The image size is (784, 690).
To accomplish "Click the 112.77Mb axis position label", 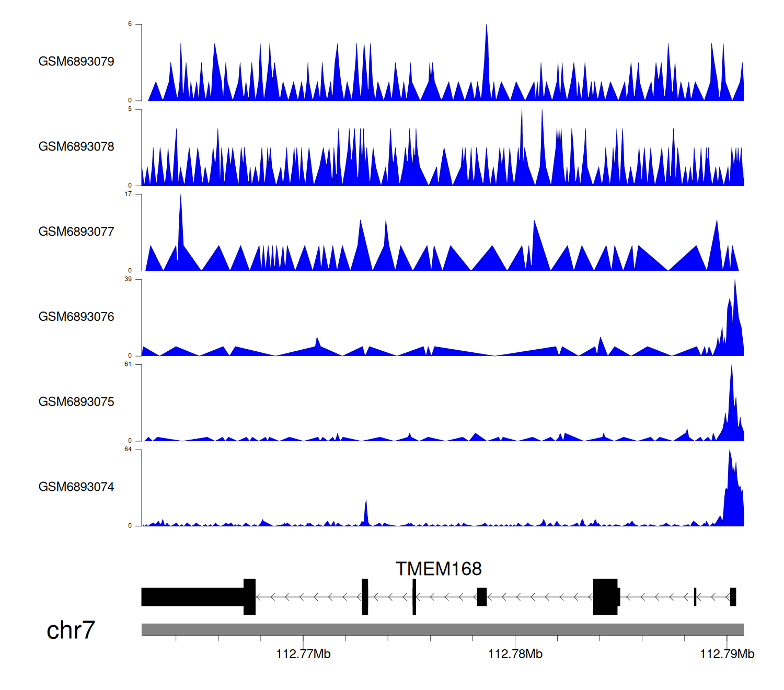I will pyautogui.click(x=303, y=654).
